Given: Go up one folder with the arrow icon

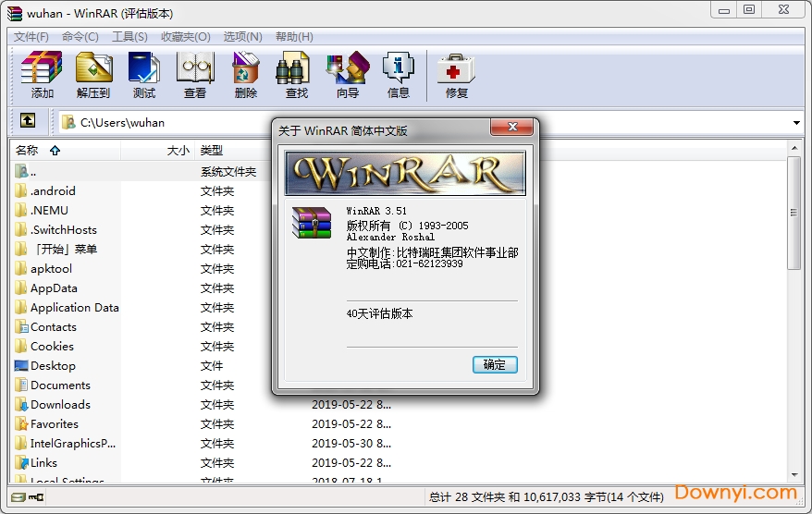Looking at the screenshot, I should [28, 120].
